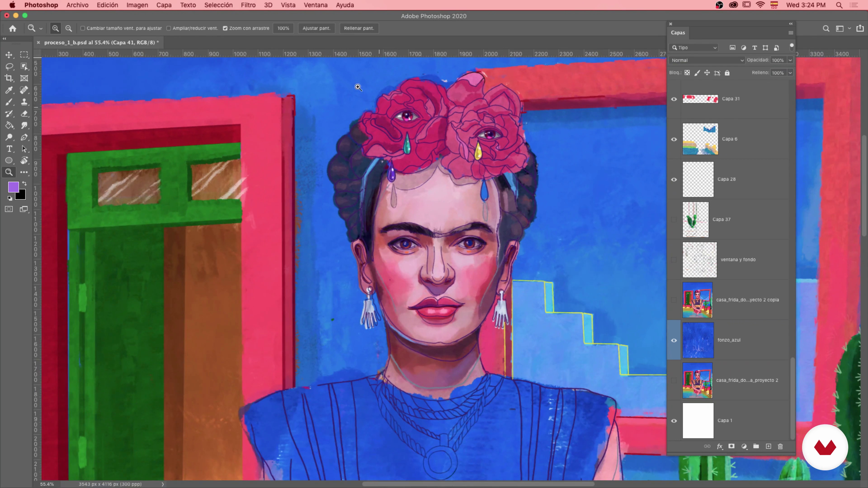
Task: Select the Pen tool
Action: click(x=24, y=137)
